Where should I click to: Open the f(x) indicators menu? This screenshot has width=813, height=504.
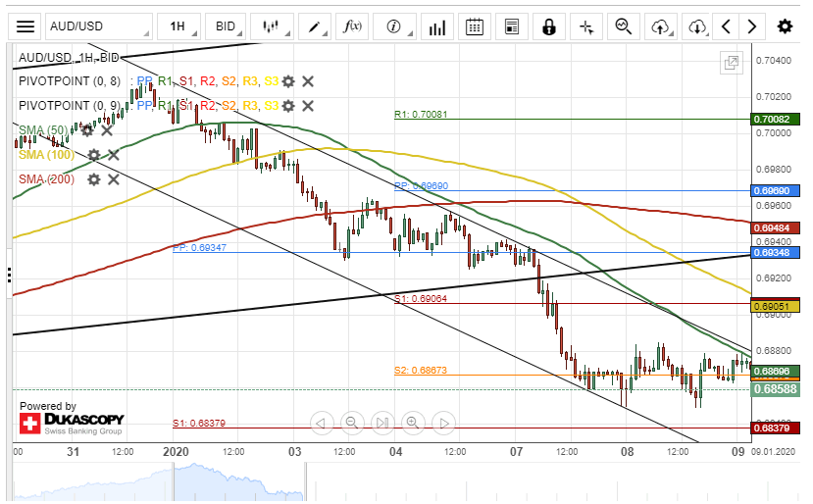[352, 26]
